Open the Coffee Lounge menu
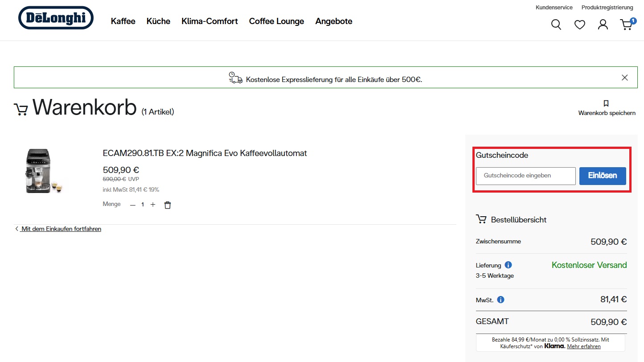 point(277,21)
